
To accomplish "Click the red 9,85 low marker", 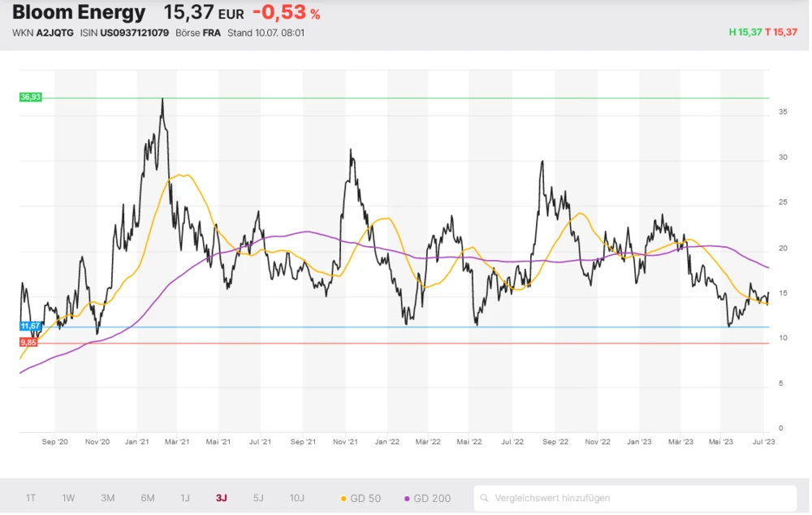I will [x=30, y=343].
